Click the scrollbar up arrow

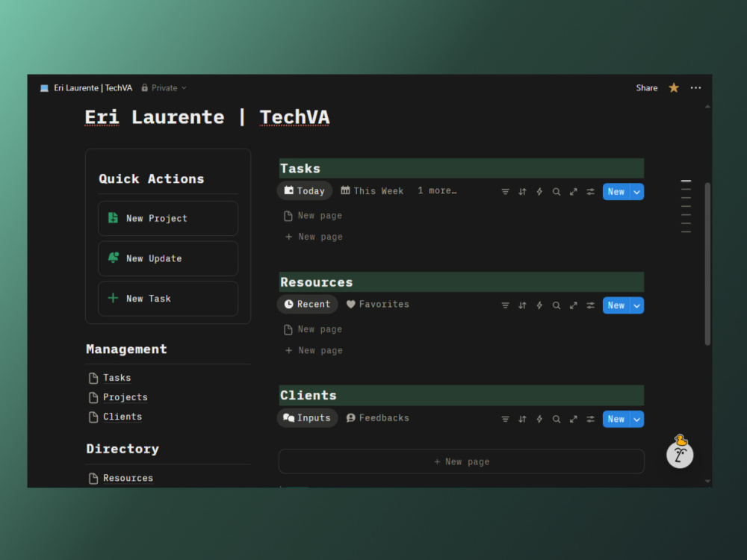(707, 107)
